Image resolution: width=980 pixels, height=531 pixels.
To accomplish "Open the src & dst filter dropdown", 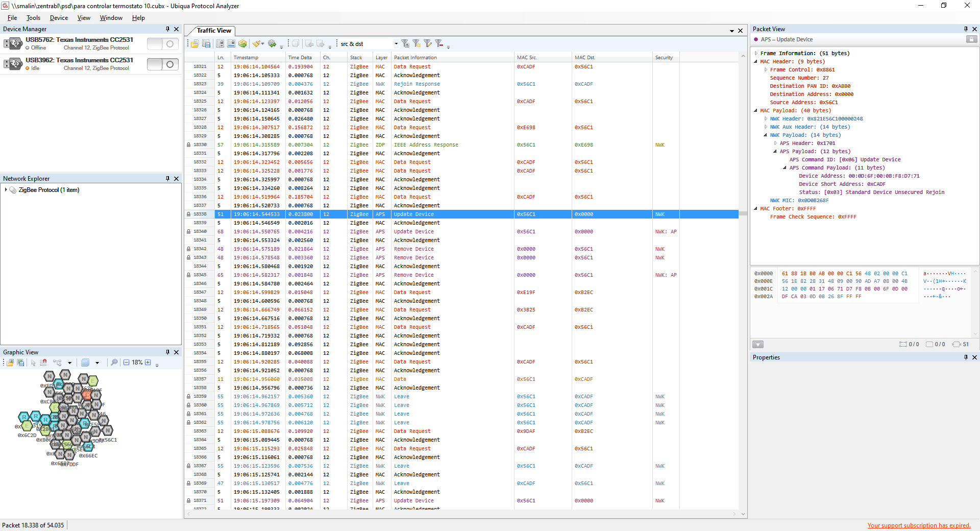I will click(x=396, y=44).
